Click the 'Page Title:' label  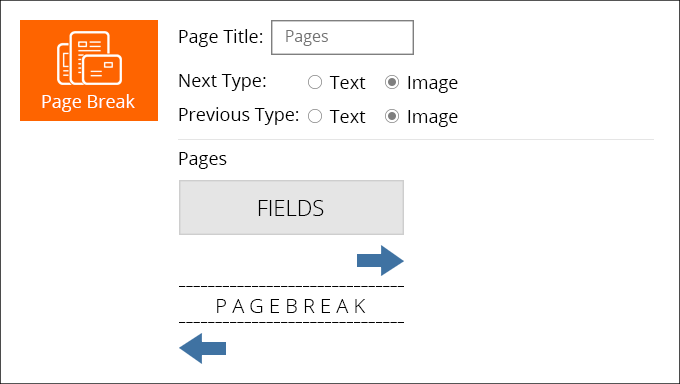point(221,37)
